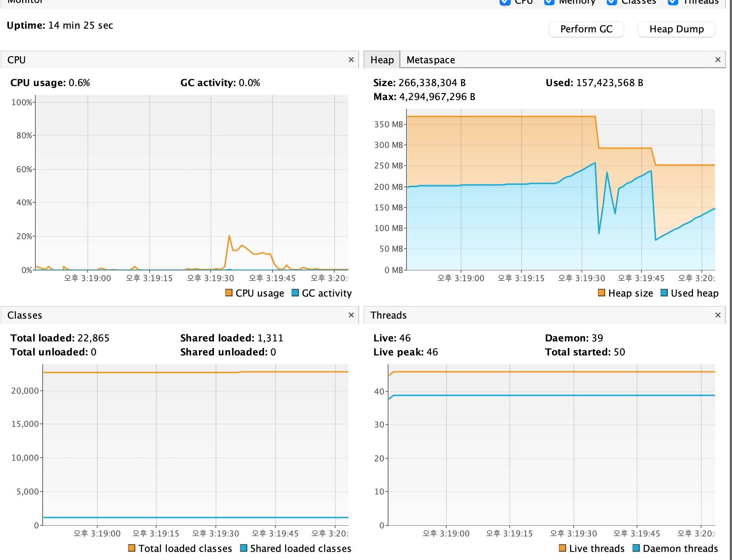Click the Live threads legend swatch
The height and width of the screenshot is (560, 732).
(562, 548)
